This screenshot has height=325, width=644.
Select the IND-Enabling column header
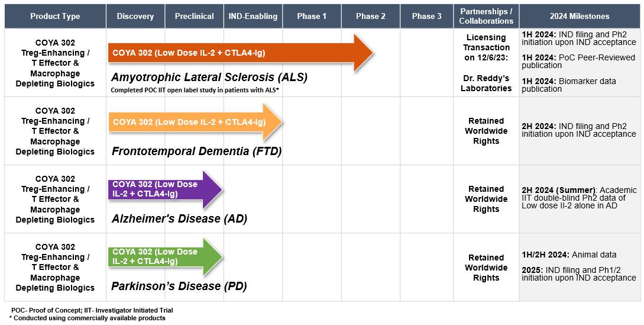(253, 16)
